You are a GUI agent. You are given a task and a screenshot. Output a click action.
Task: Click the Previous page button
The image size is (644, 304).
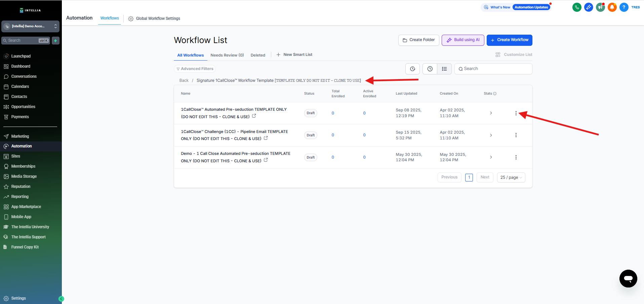click(x=449, y=177)
